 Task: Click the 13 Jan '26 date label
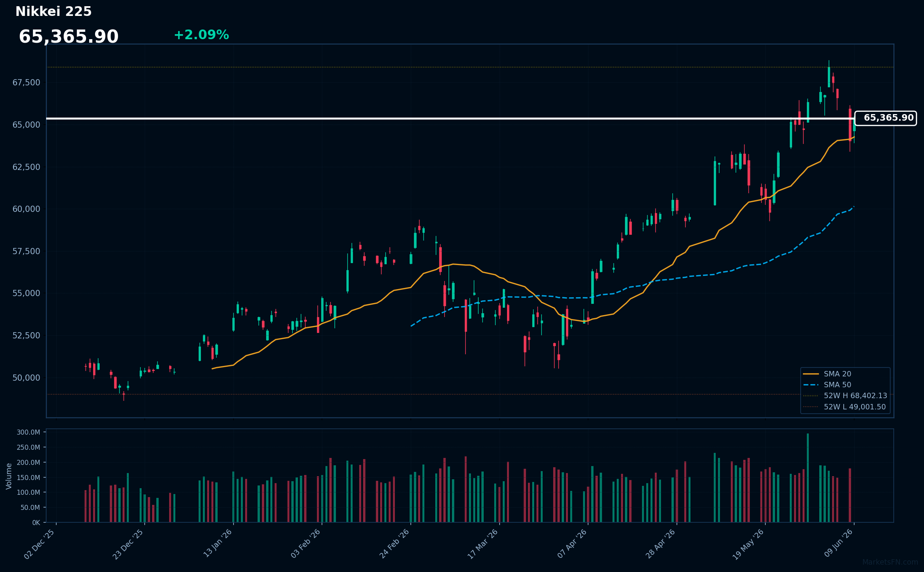[218, 543]
